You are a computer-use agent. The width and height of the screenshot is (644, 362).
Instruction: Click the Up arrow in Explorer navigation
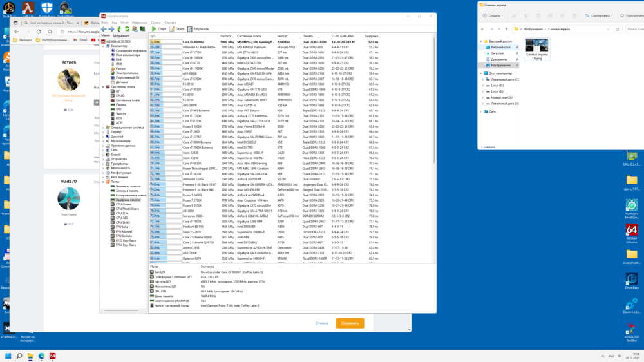pyautogui.click(x=506, y=29)
